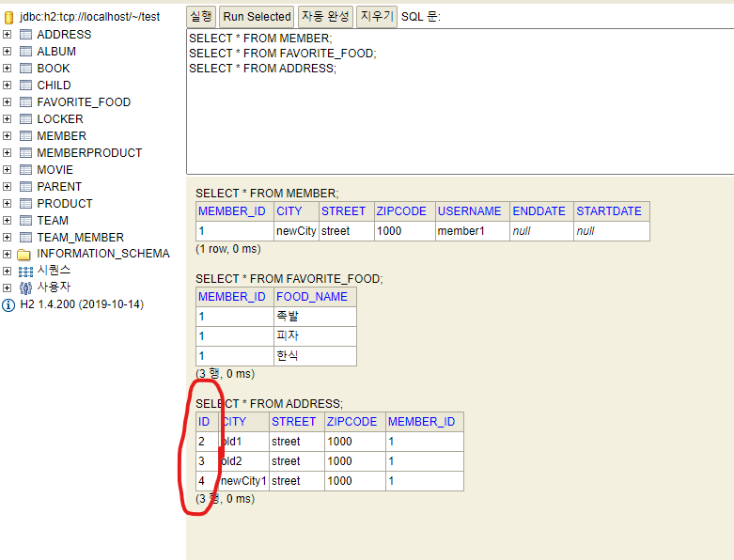Image resolution: width=734 pixels, height=560 pixels.
Task: Select the TEAM table name in tree
Action: [x=53, y=221]
